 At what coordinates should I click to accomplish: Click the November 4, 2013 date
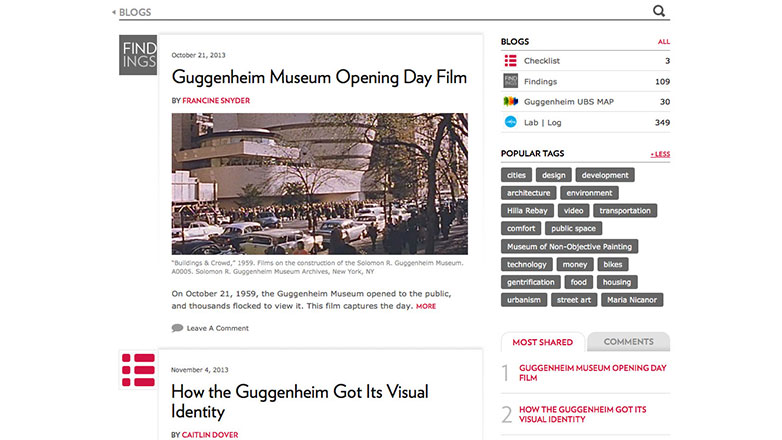(x=199, y=370)
